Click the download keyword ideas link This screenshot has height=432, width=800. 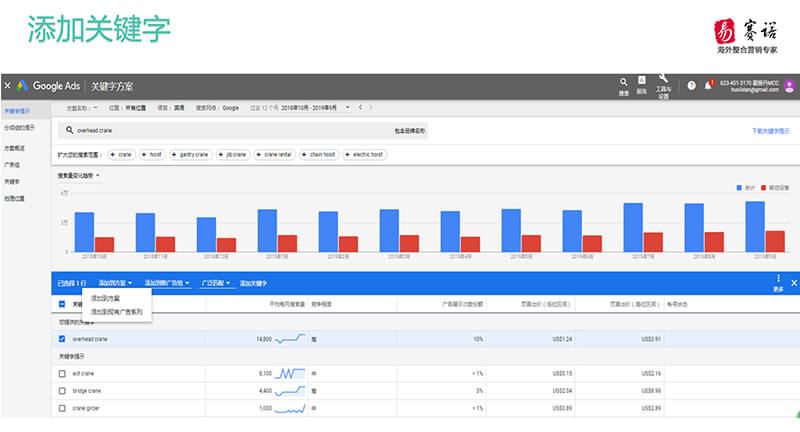click(x=770, y=131)
